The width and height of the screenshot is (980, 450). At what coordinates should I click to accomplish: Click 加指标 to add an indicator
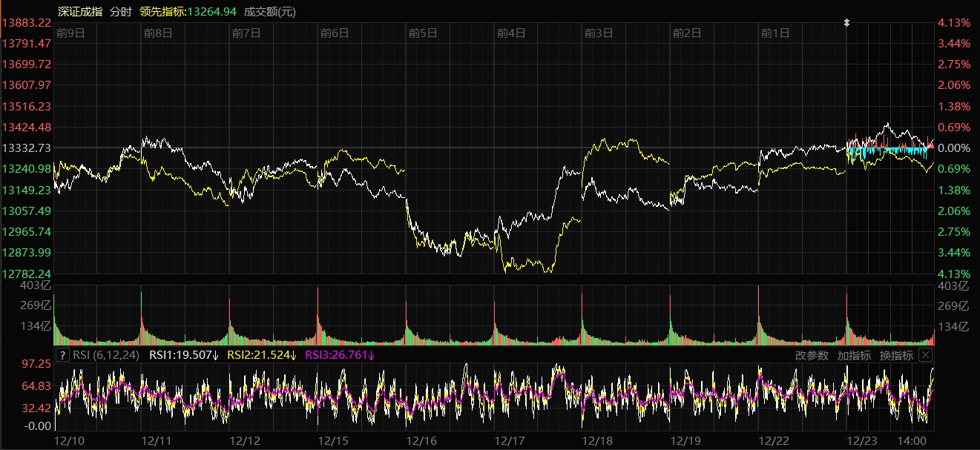tap(854, 355)
